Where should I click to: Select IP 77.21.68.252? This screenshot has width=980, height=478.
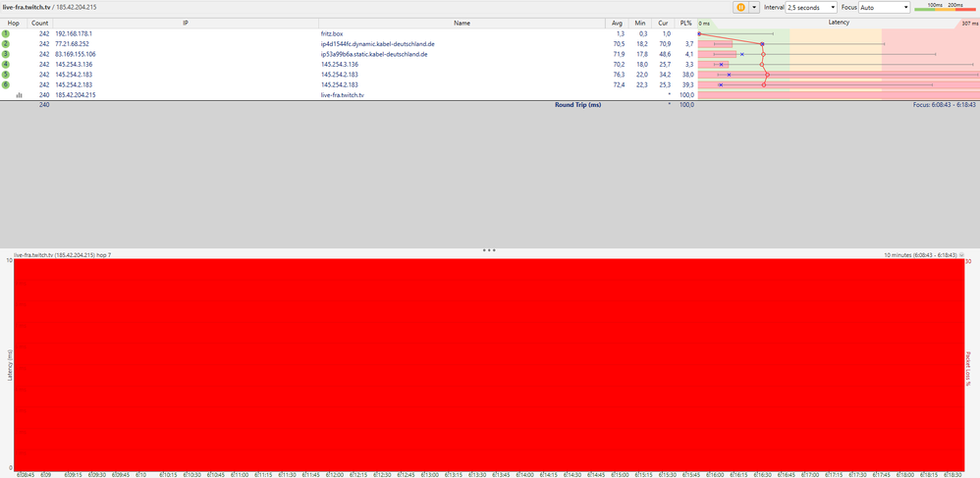click(x=72, y=44)
